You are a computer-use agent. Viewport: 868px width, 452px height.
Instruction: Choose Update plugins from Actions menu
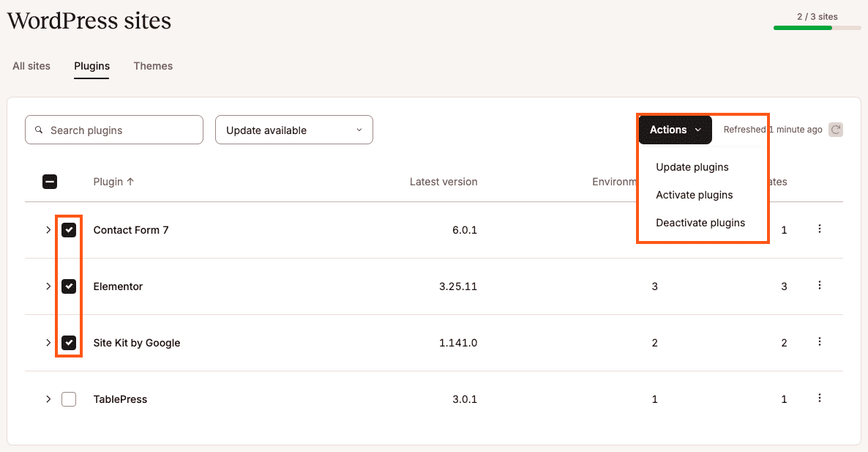[x=692, y=167]
